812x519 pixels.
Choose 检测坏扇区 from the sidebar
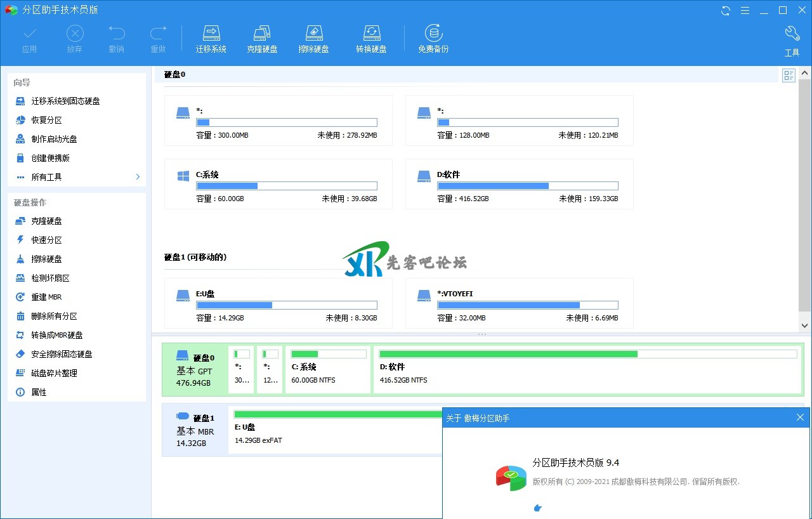[x=51, y=278]
